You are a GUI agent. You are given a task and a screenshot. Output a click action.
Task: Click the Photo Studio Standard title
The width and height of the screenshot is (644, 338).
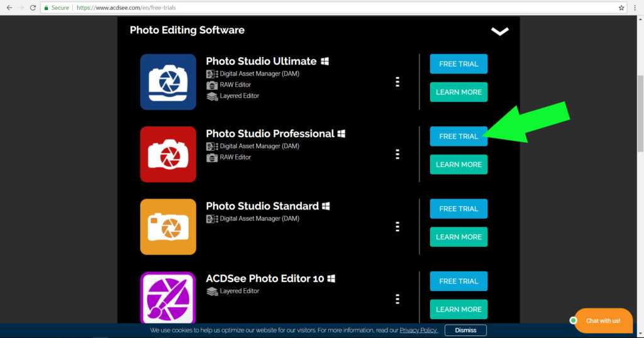(262, 206)
